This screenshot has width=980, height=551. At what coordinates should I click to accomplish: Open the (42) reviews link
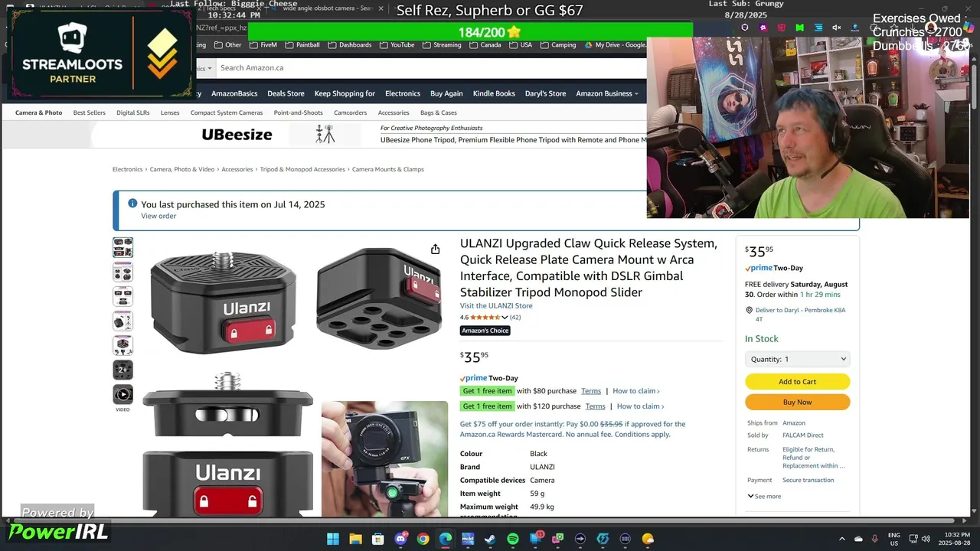pos(515,318)
